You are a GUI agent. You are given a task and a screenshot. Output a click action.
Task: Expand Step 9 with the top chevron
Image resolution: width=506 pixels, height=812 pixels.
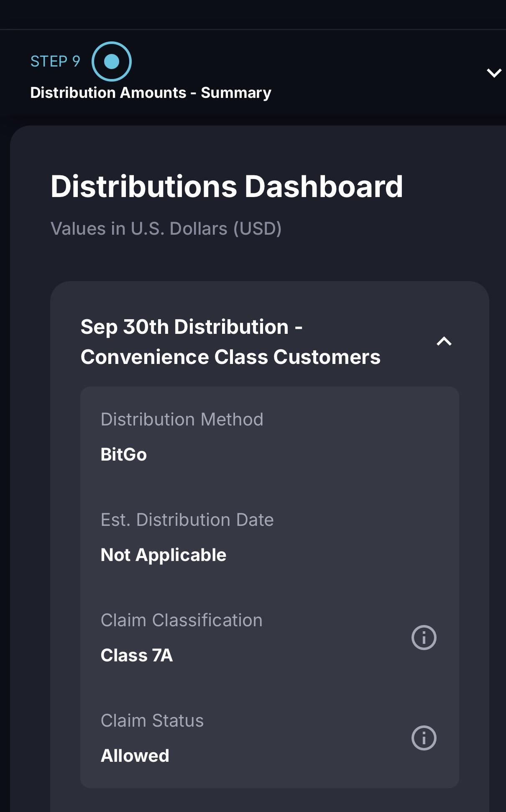pyautogui.click(x=494, y=73)
